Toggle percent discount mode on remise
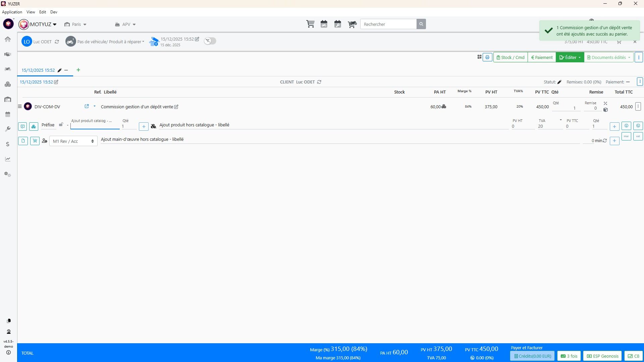The width and height of the screenshot is (644, 362). pyautogui.click(x=605, y=103)
